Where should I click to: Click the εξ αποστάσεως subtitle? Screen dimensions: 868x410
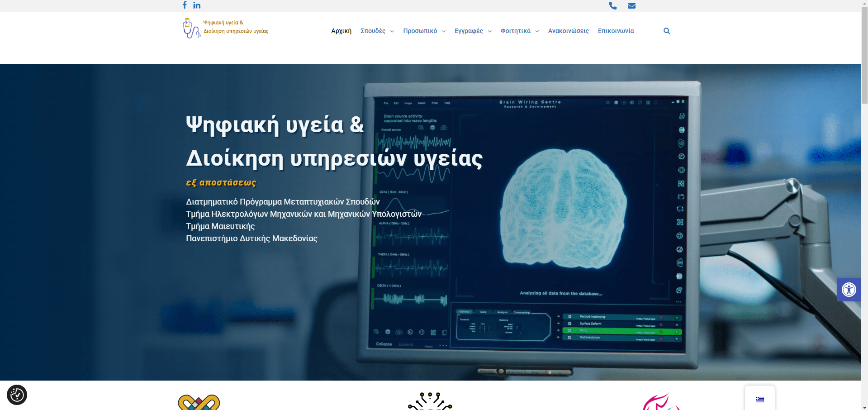pyautogui.click(x=221, y=182)
